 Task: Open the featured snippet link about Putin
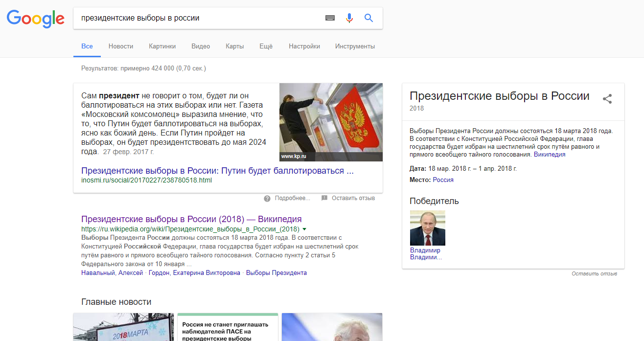(x=217, y=171)
